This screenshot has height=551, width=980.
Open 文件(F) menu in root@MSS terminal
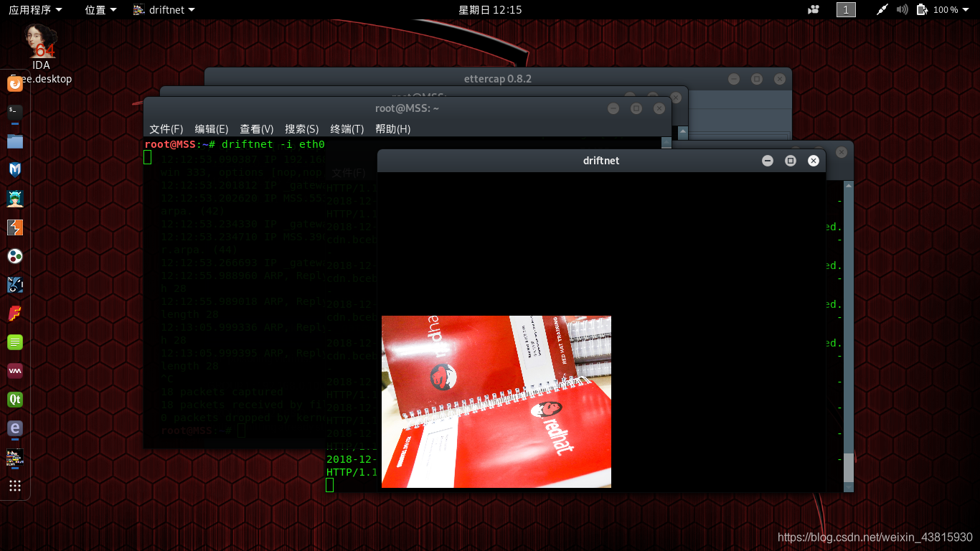point(166,129)
